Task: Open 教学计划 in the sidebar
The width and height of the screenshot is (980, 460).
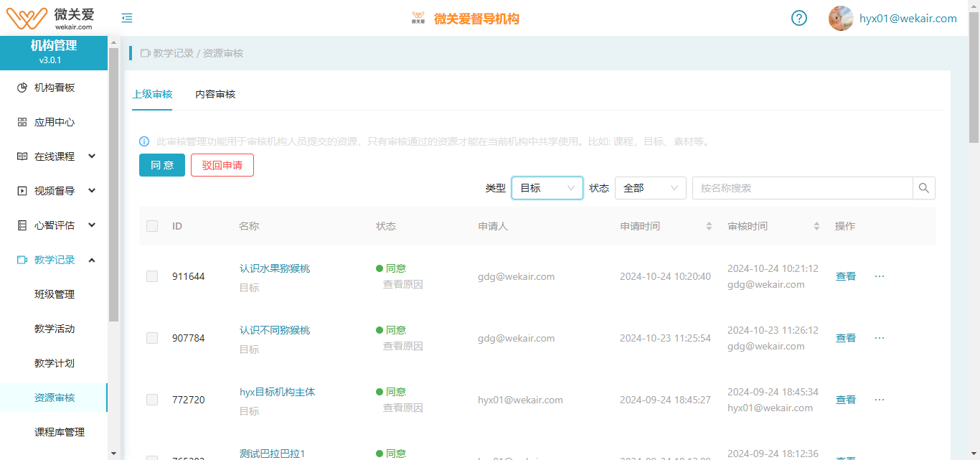Action: 55,363
